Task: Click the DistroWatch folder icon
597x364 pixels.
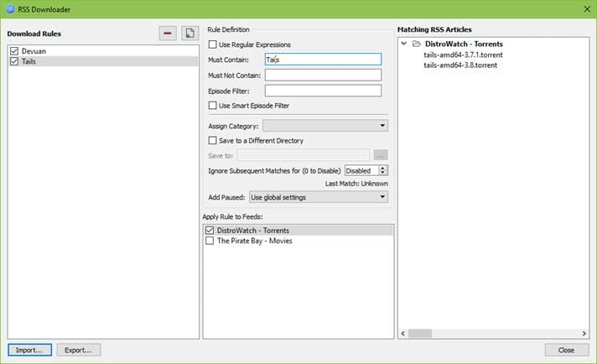Action: (x=417, y=44)
